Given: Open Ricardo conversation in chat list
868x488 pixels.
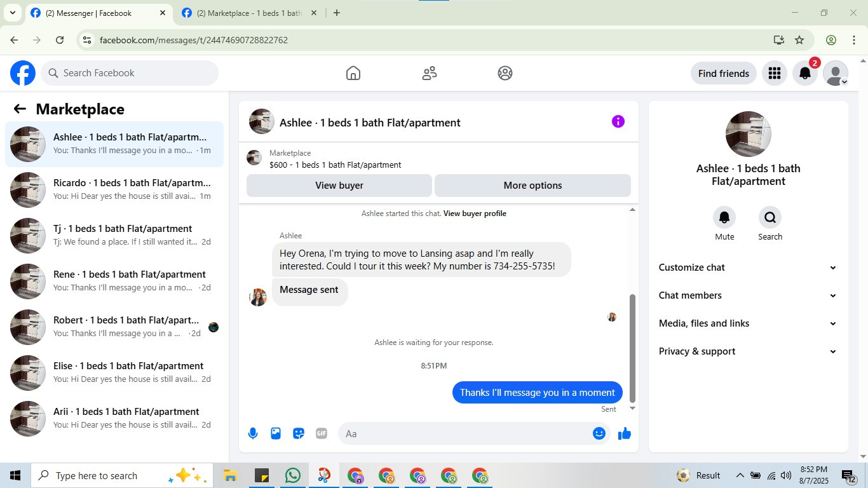Looking at the screenshot, I should pos(114,190).
